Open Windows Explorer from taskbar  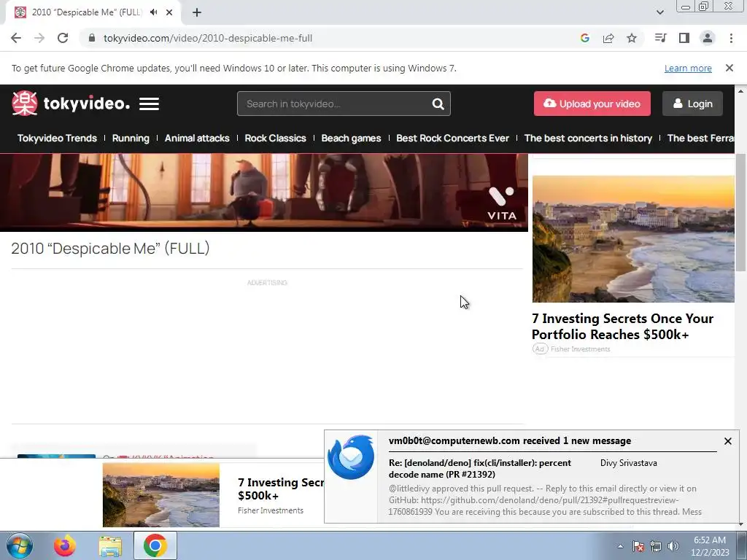[x=110, y=545]
